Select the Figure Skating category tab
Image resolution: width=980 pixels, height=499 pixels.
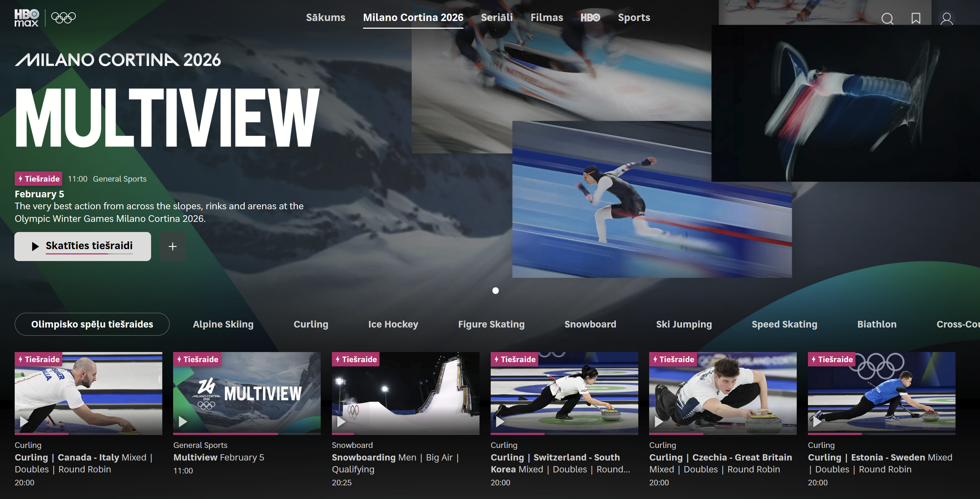point(491,324)
